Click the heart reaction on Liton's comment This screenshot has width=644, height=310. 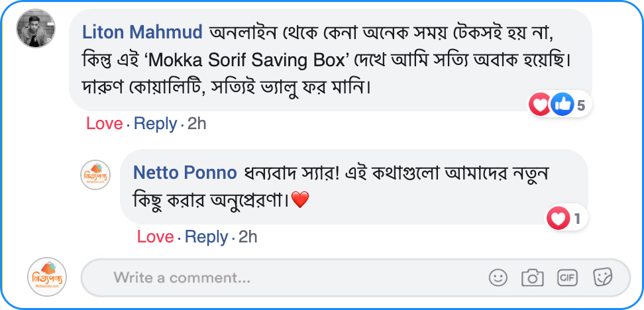[540, 104]
